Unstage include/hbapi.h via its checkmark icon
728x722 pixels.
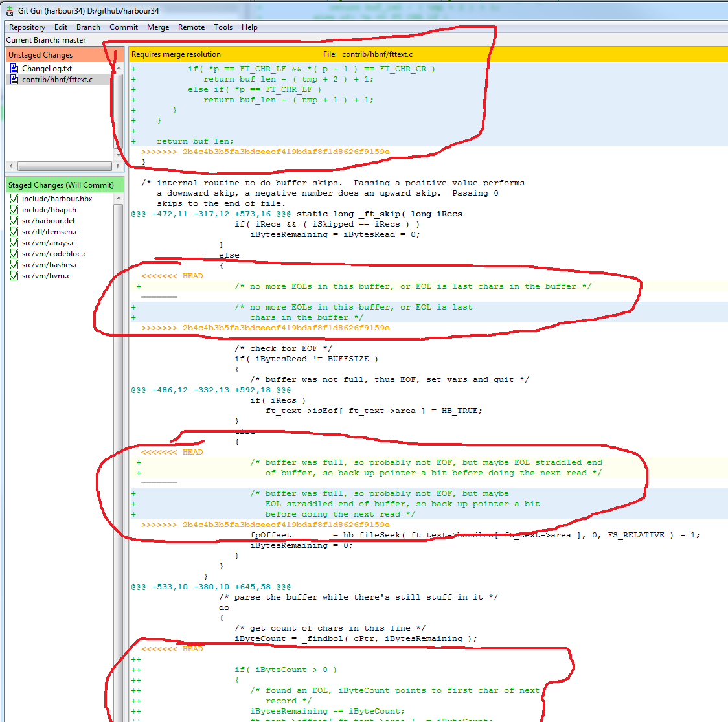[x=14, y=210]
